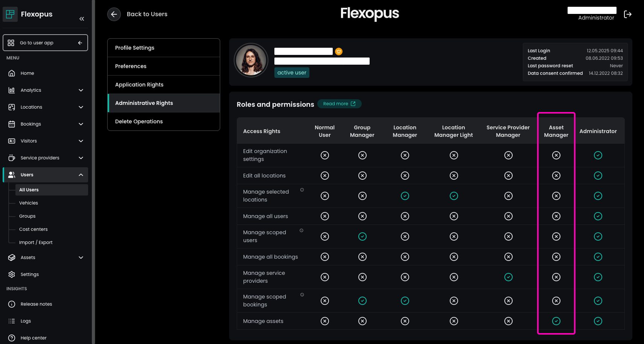Click the crown badge next to user name
Image resolution: width=644 pixels, height=344 pixels.
(x=339, y=52)
